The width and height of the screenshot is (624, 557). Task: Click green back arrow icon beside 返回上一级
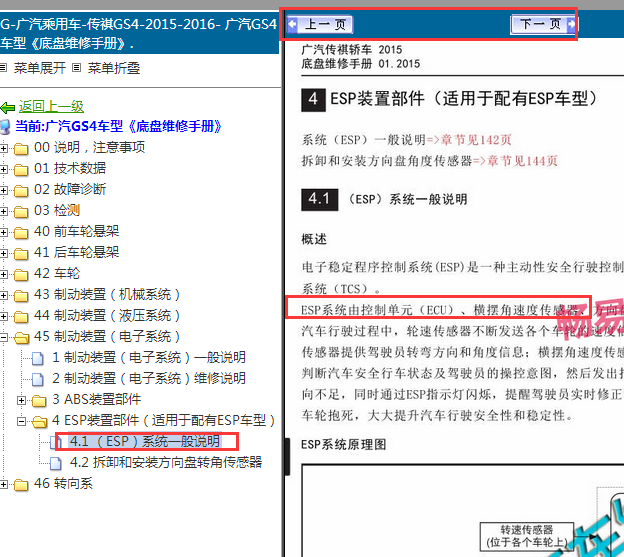(x=8, y=107)
